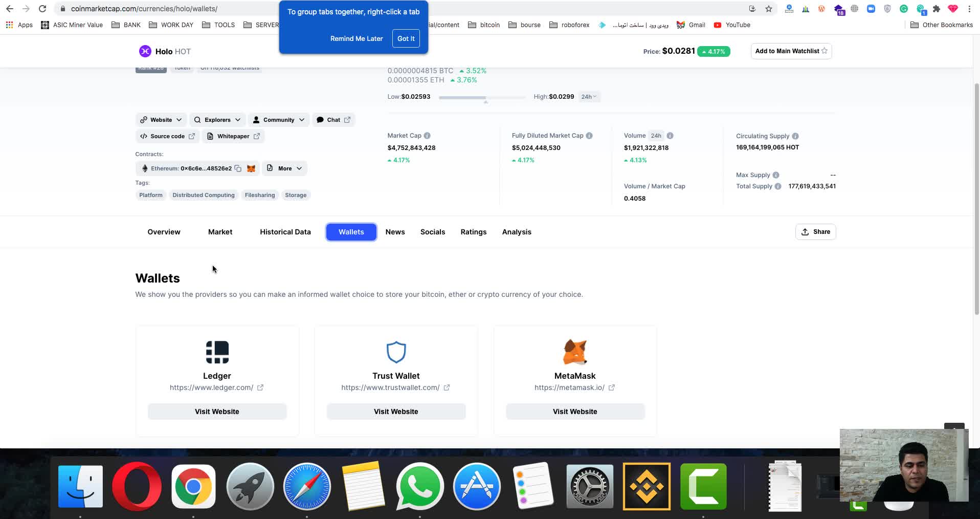Expand the More contracts dropdown
The height and width of the screenshot is (519, 980).
(284, 168)
